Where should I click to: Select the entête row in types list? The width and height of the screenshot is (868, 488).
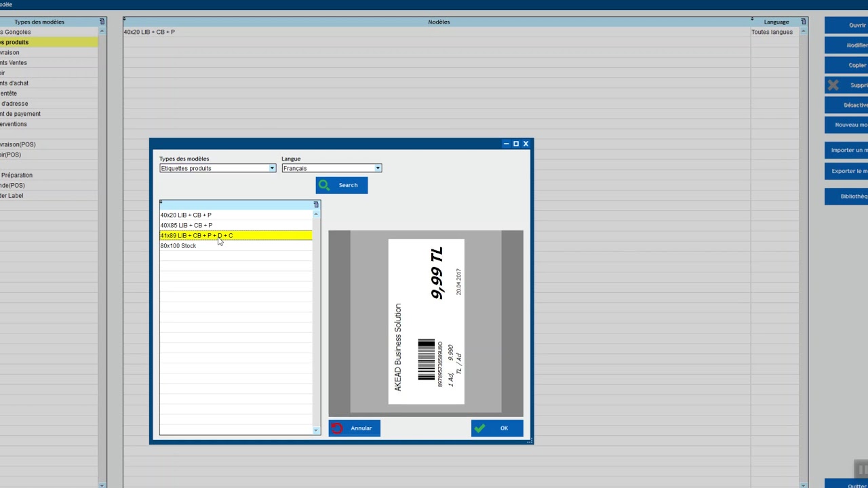click(x=49, y=93)
